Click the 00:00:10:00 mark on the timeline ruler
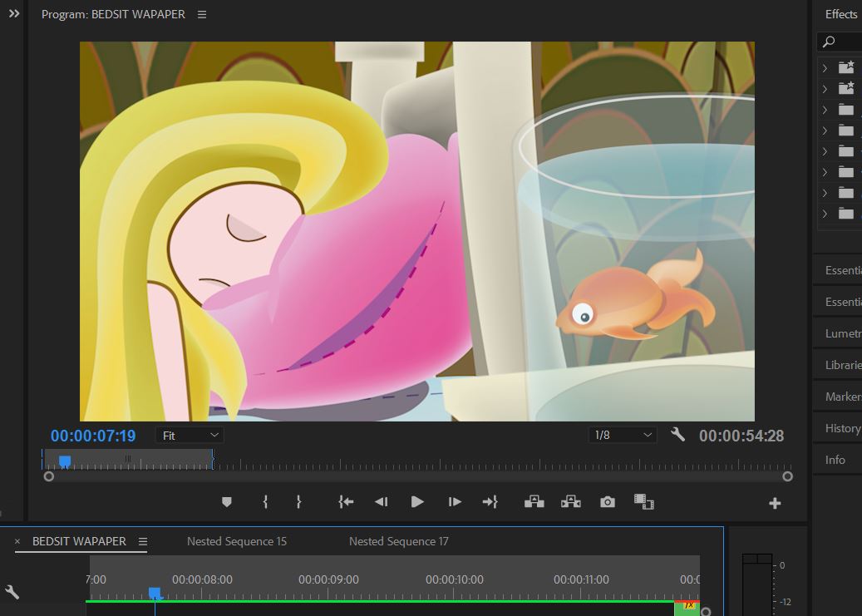This screenshot has height=616, width=862. 454,579
